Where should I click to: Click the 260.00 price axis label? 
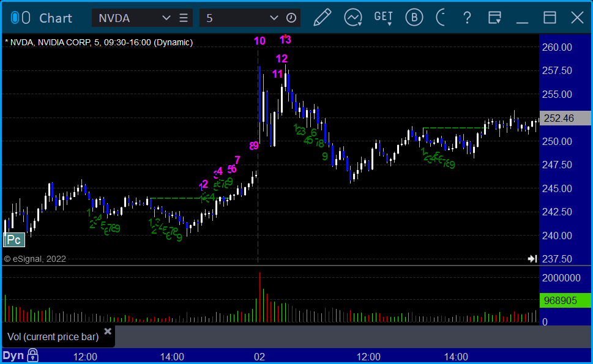(x=557, y=47)
